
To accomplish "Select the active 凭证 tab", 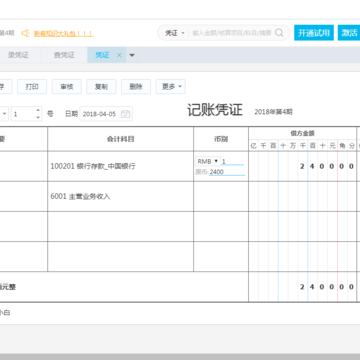I will (x=102, y=55).
